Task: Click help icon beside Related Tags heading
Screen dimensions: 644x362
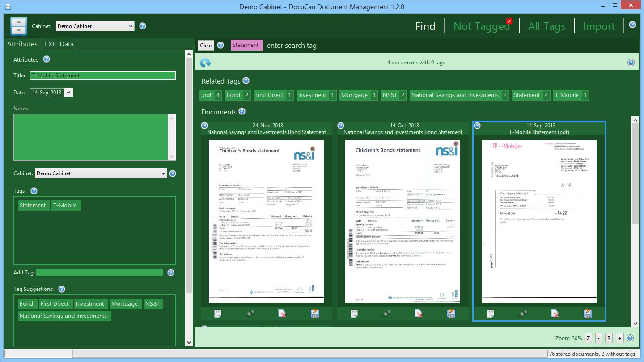Action: click(x=246, y=81)
